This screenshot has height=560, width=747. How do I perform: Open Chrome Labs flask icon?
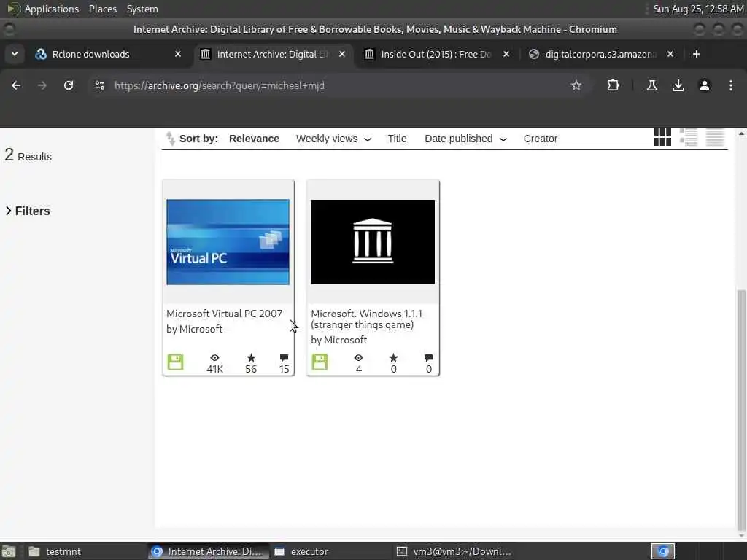pyautogui.click(x=651, y=85)
